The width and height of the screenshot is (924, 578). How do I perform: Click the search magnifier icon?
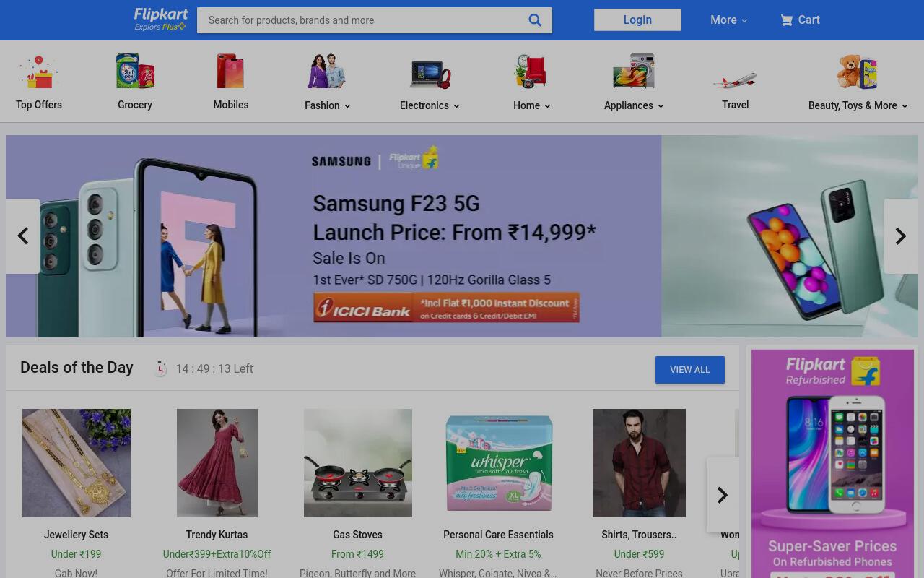pyautogui.click(x=535, y=20)
